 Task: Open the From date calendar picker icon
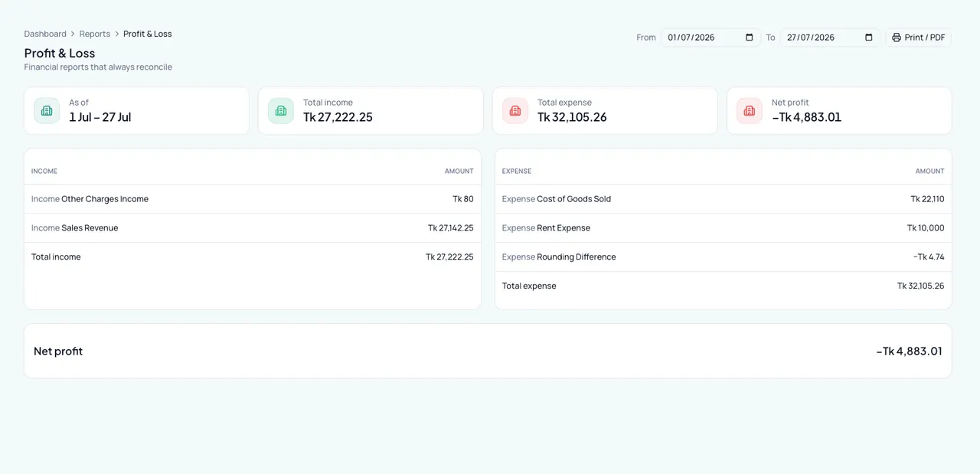pyautogui.click(x=749, y=38)
